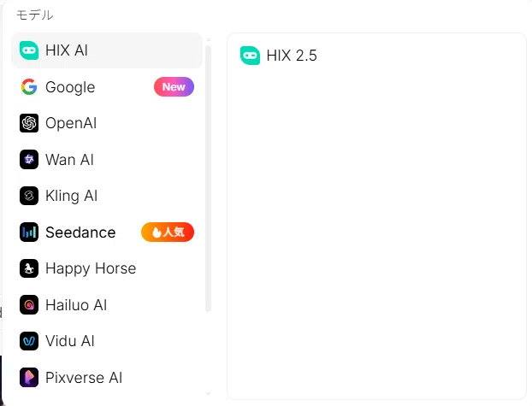Click the HIX AI green robot icon
This screenshot has height=406, width=532.
pos(29,50)
